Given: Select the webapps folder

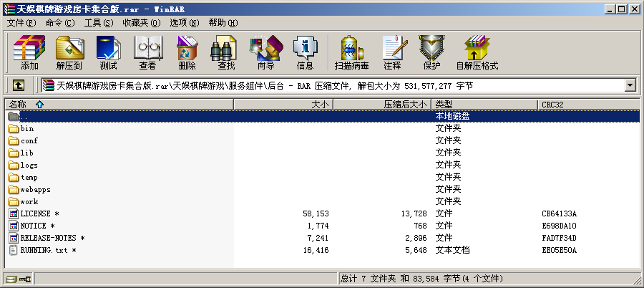Looking at the screenshot, I should (34, 189).
